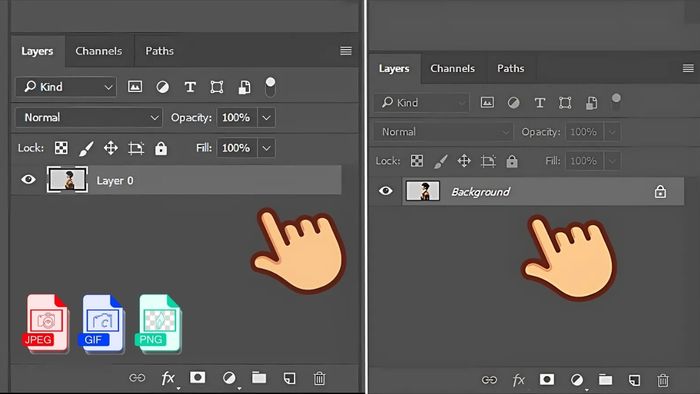
Task: Lock transparent pixels in right panel
Action: (x=417, y=161)
